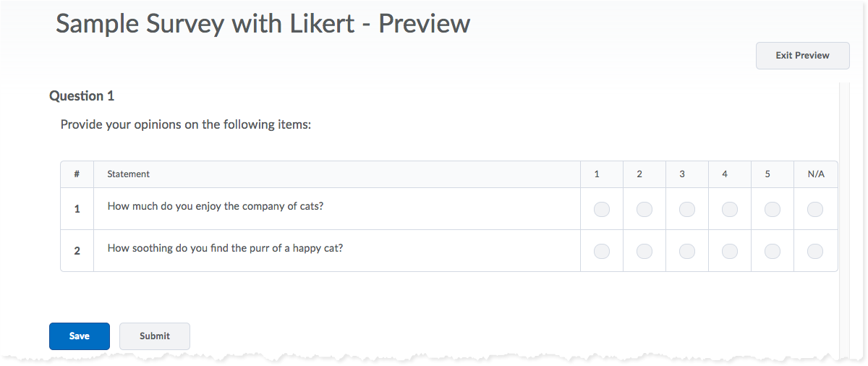The width and height of the screenshot is (868, 366).
Task: Choose N/A for enjoying cats' company
Action: point(814,210)
